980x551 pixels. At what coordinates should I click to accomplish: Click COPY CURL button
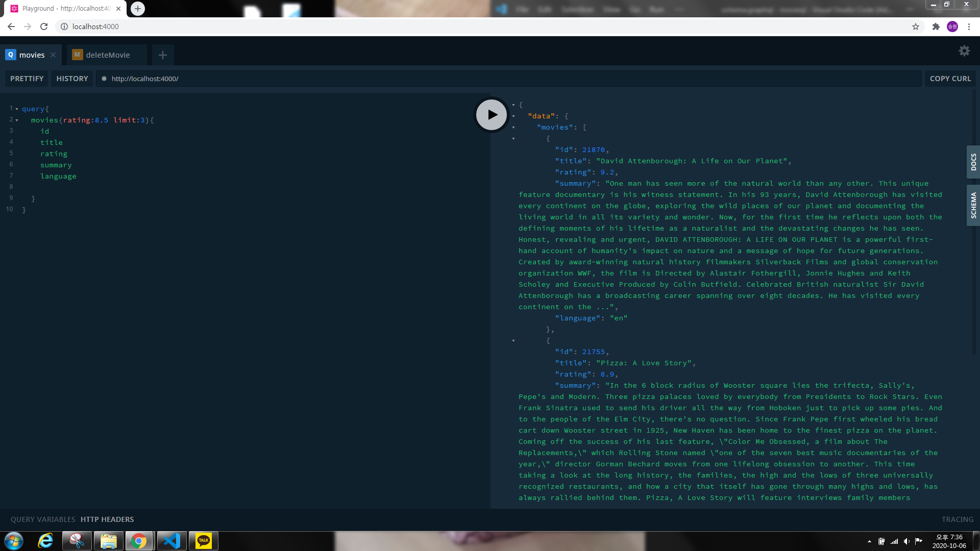click(950, 79)
